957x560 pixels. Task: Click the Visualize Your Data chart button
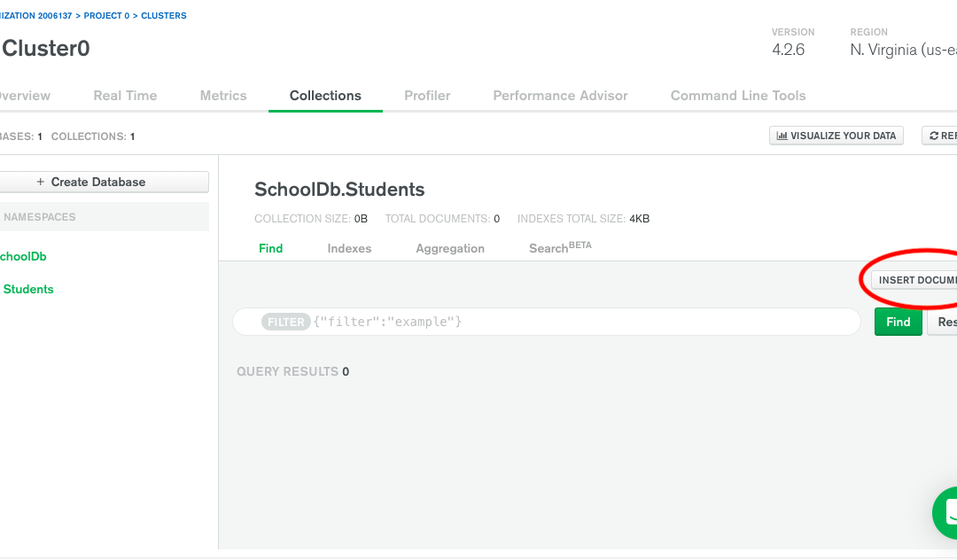[x=836, y=136]
